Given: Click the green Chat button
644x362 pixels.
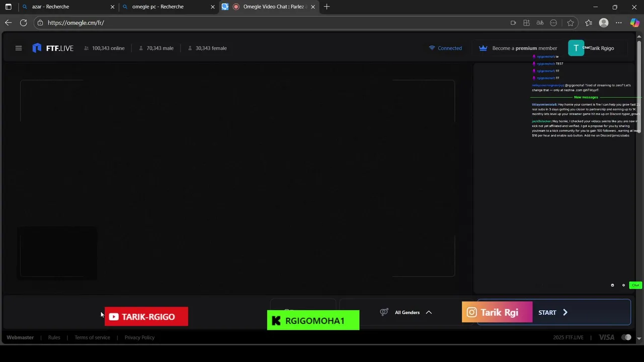Looking at the screenshot, I should pyautogui.click(x=635, y=285).
